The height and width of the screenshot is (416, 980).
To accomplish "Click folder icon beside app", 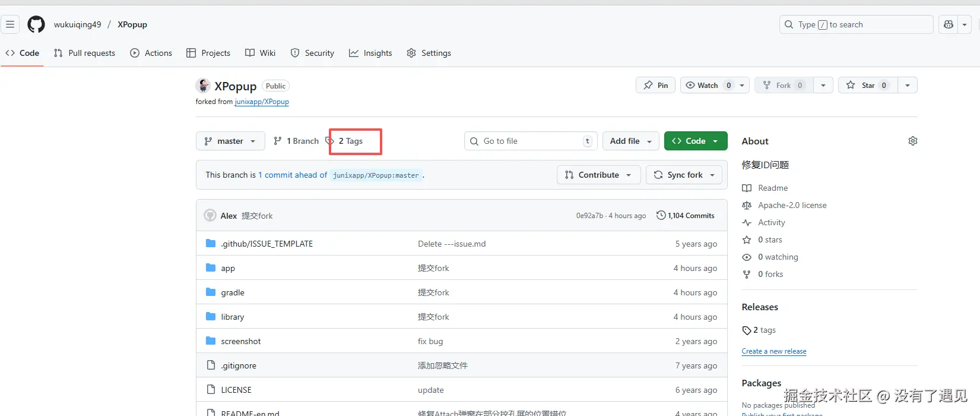I will pyautogui.click(x=211, y=268).
